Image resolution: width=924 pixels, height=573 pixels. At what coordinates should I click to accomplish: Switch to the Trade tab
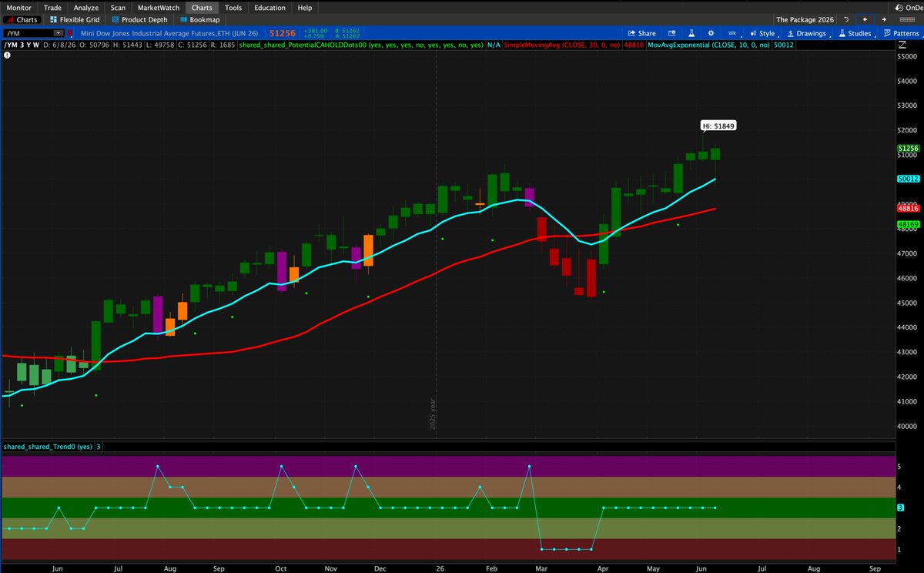pyautogui.click(x=53, y=8)
